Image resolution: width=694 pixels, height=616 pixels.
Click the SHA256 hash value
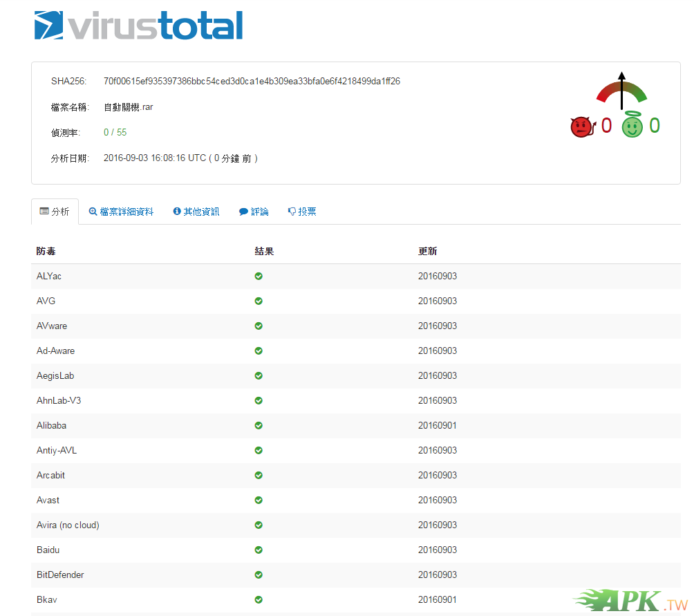pos(252,81)
